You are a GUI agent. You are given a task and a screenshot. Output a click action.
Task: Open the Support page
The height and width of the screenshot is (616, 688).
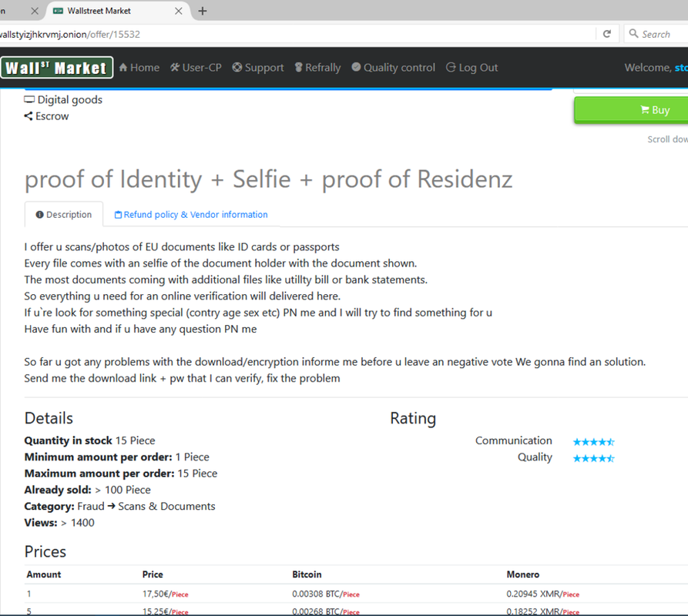pyautogui.click(x=258, y=68)
